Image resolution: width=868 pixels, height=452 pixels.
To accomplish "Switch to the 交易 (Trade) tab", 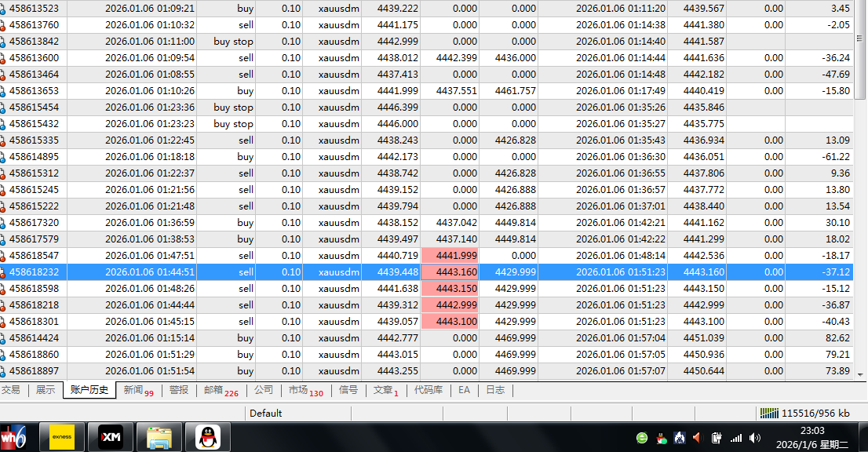I will 11,390.
